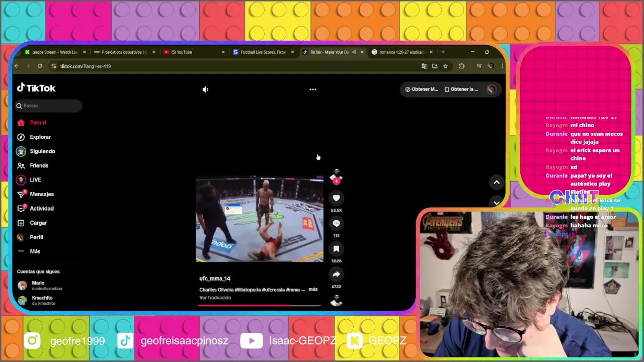Open Mensajes in the sidebar

41,194
